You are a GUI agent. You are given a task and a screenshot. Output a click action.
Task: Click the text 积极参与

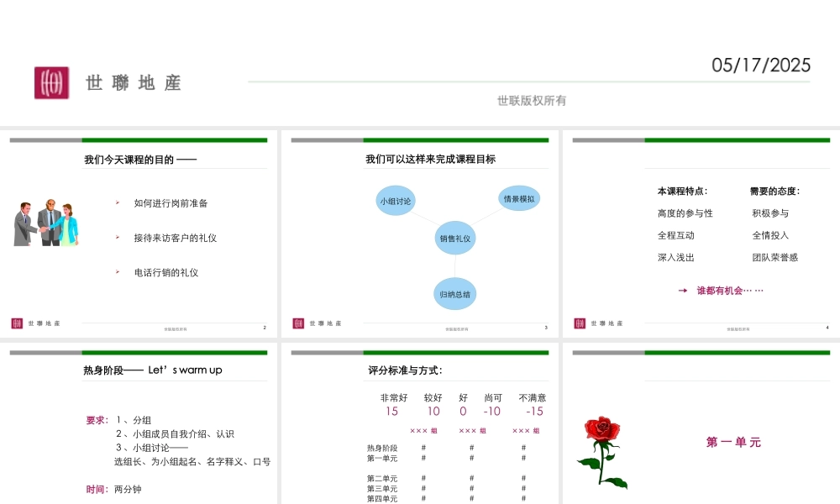(770, 213)
